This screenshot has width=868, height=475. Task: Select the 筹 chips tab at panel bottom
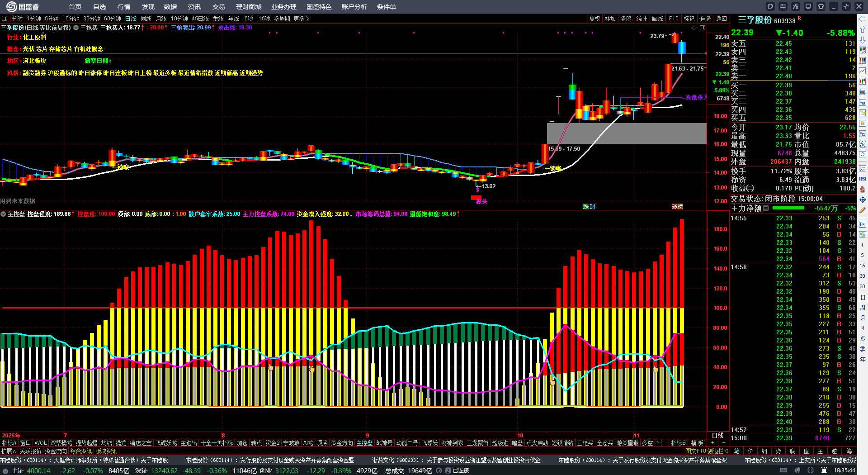click(849, 451)
